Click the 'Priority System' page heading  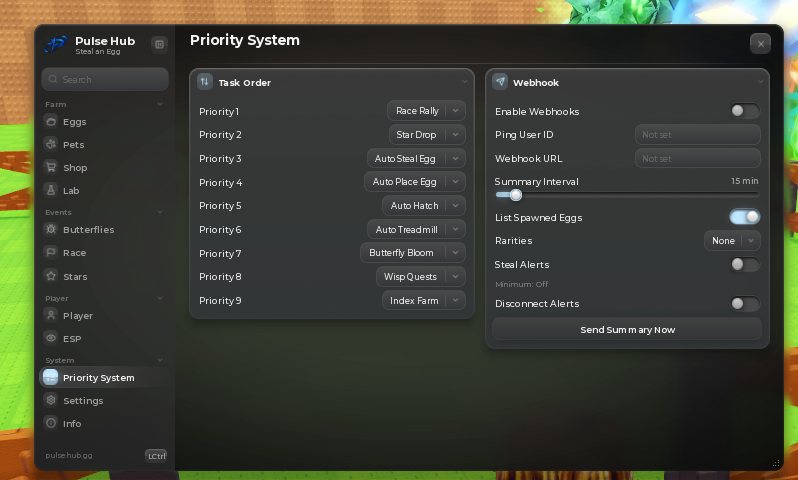(245, 40)
